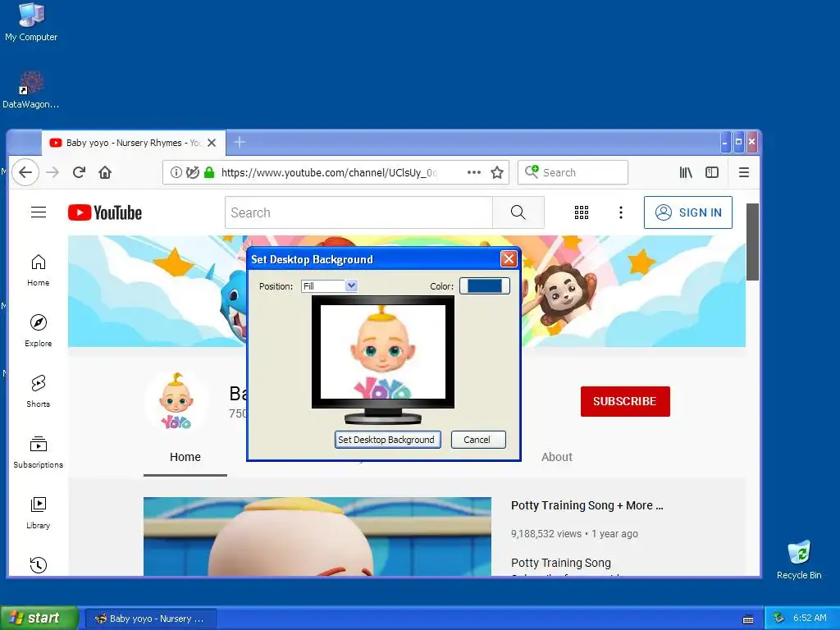The width and height of the screenshot is (840, 630).
Task: Click Baby yoyo taskbar window button
Action: click(x=151, y=619)
